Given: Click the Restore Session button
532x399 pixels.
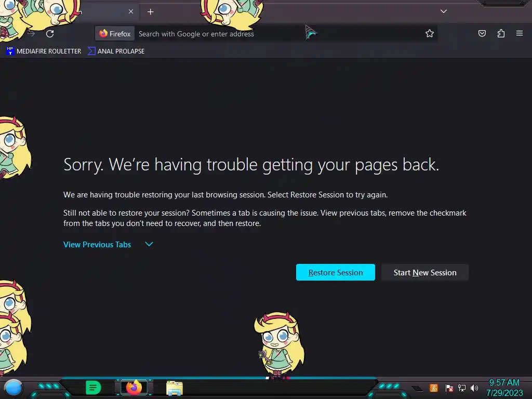Looking at the screenshot, I should pos(336,272).
